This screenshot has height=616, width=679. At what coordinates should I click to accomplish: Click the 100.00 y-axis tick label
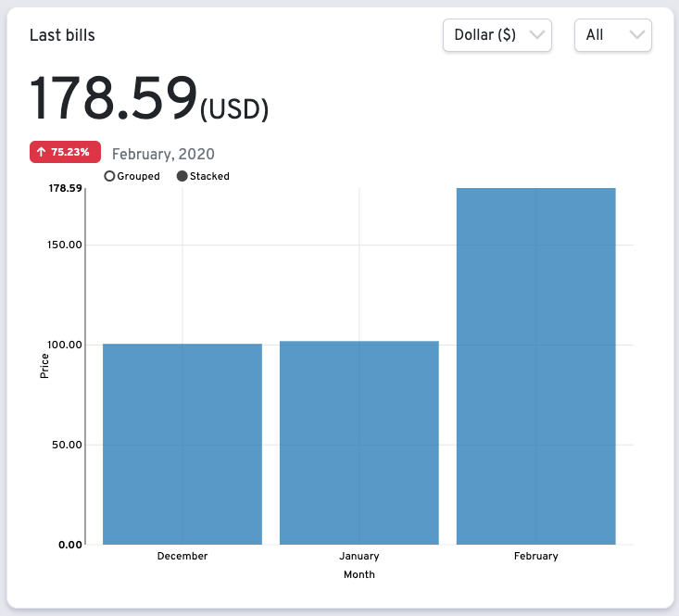[65, 345]
